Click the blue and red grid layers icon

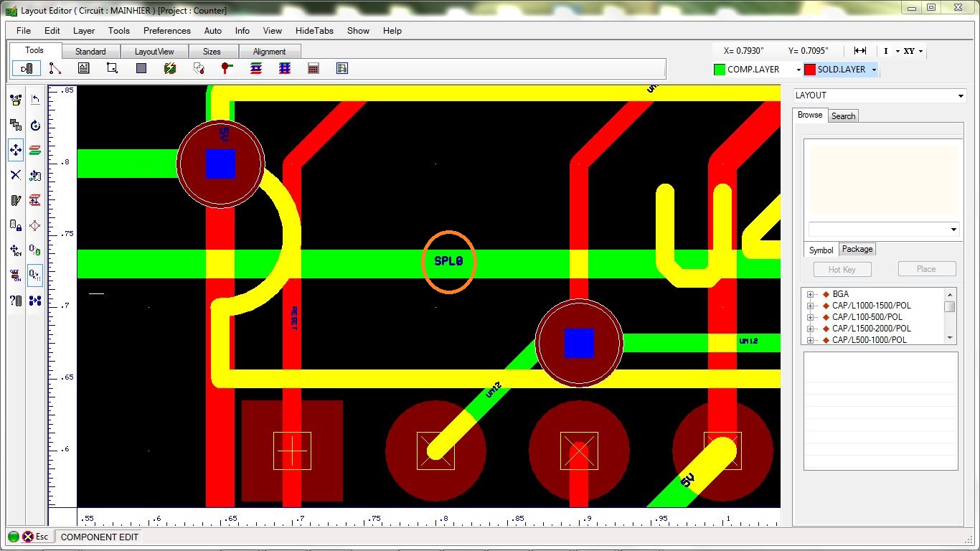coord(285,69)
